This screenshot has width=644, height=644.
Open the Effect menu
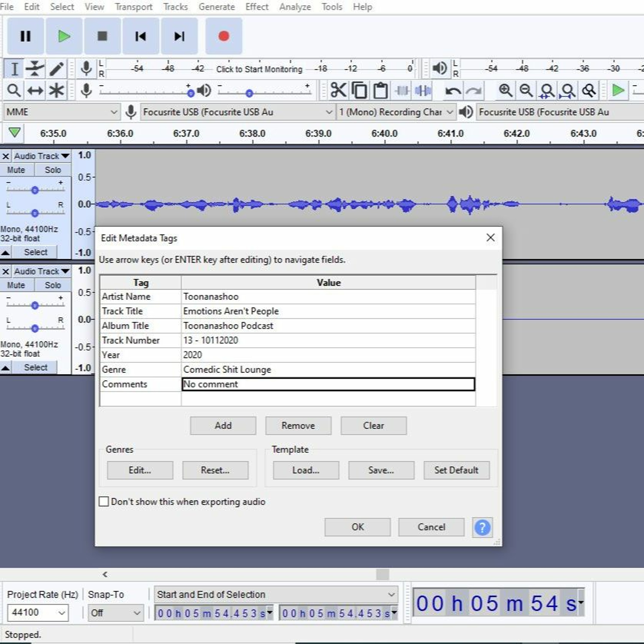[257, 7]
